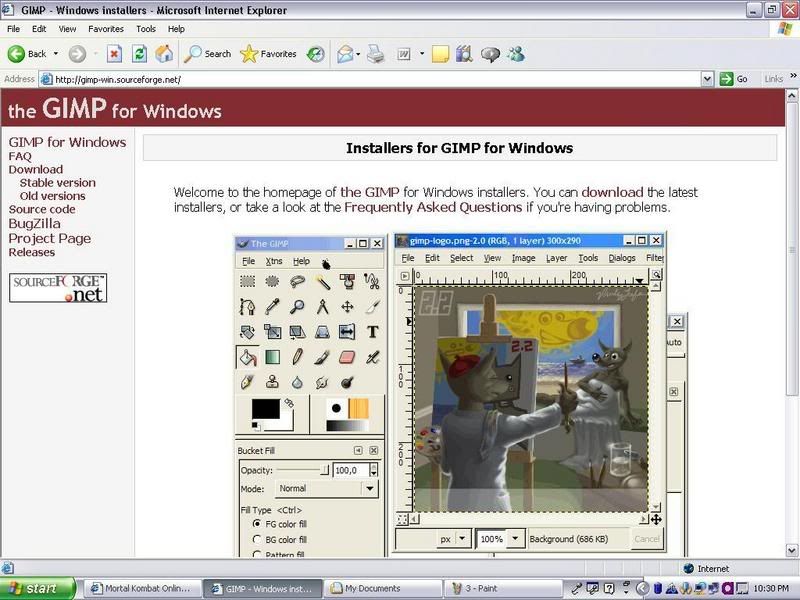Image resolution: width=800 pixels, height=600 pixels.
Task: Select the Clone stamp tool
Action: [272, 382]
